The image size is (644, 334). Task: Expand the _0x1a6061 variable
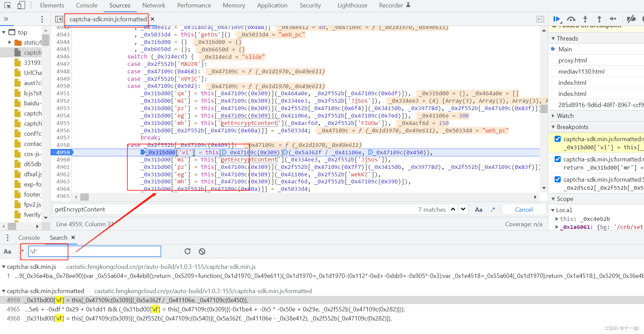(557, 227)
